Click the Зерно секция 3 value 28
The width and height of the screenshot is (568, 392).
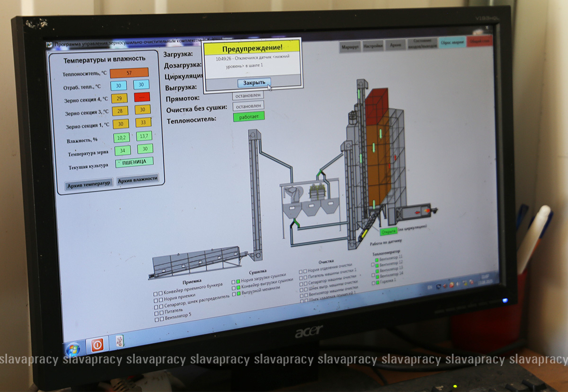point(120,111)
